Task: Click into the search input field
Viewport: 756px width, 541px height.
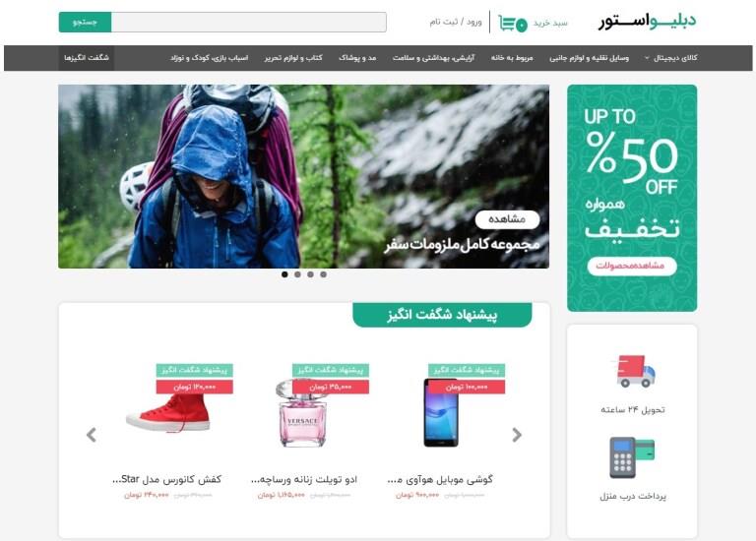Action: pyautogui.click(x=249, y=23)
